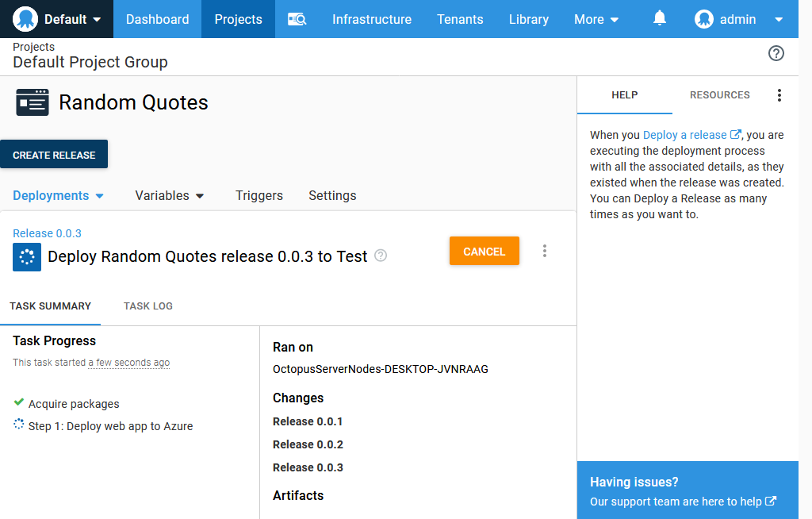Click the help icon beside the deployment title
This screenshot has width=812, height=519.
click(381, 256)
